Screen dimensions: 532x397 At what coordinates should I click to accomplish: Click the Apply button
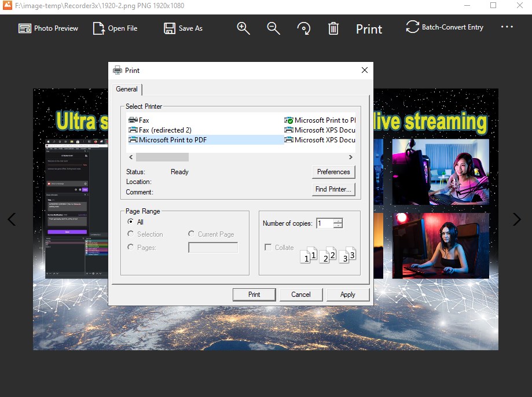pos(348,295)
